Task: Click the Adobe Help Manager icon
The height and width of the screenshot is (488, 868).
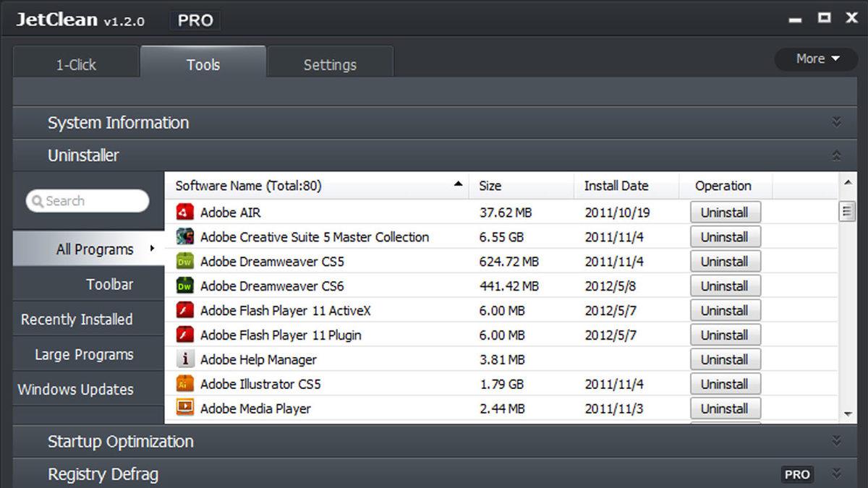Action: coord(185,359)
